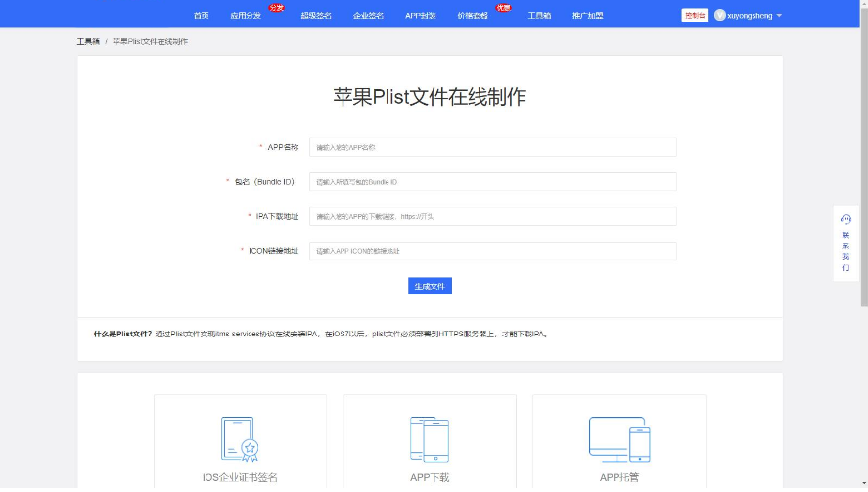The image size is (868, 492).
Task: Select 企业签名 in the top menu
Action: (x=368, y=16)
